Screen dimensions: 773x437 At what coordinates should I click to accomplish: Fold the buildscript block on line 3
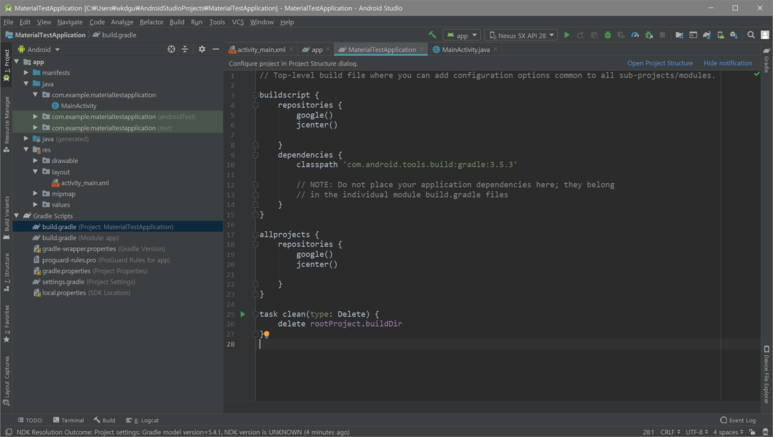pos(255,95)
